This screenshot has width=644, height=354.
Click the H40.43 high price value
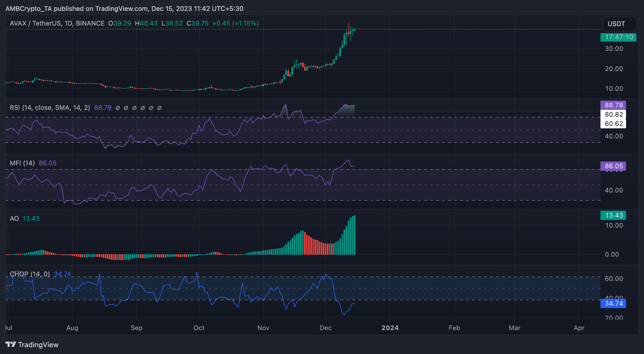click(146, 23)
